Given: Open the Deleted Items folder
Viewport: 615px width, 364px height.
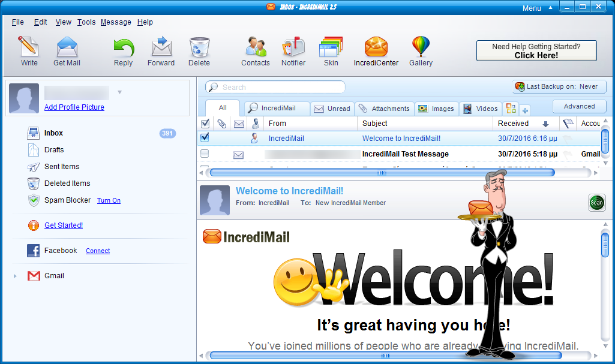Looking at the screenshot, I should pyautogui.click(x=67, y=183).
